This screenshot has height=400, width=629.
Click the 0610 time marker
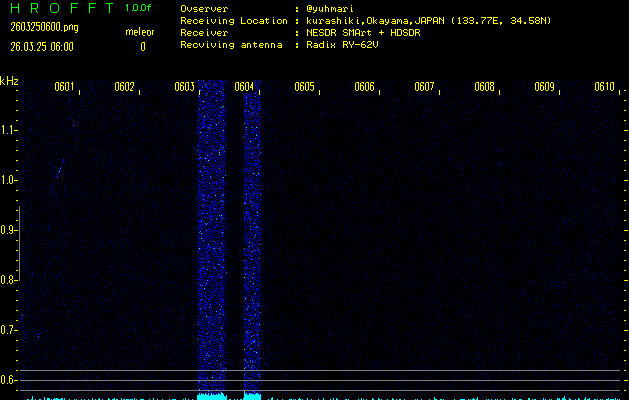coord(605,87)
